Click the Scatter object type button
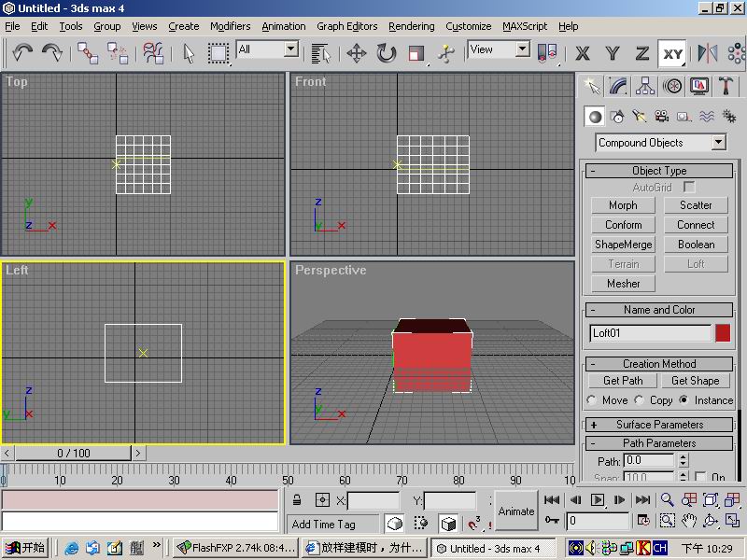Image resolution: width=747 pixels, height=560 pixels. coord(696,205)
